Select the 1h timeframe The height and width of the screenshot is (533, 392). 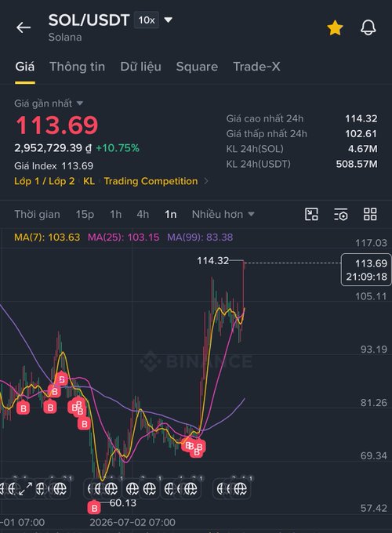115,215
